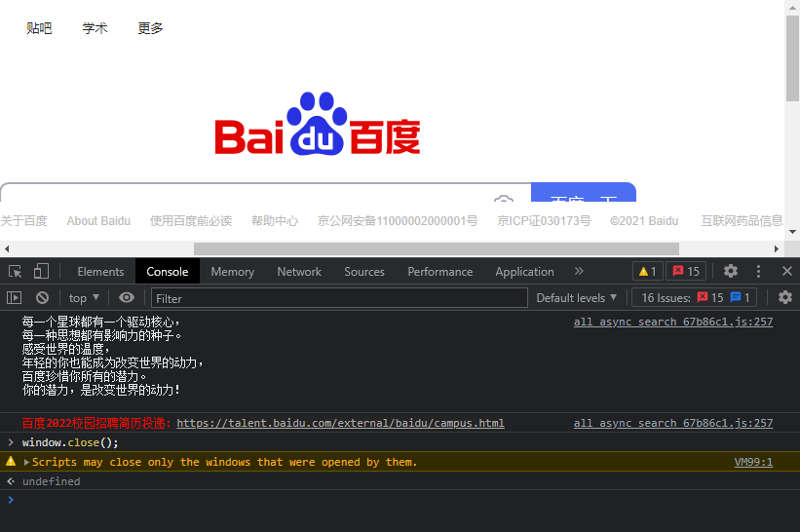Click the 京公网安备 registration link
Screen dimensions: 800x532
[398, 221]
